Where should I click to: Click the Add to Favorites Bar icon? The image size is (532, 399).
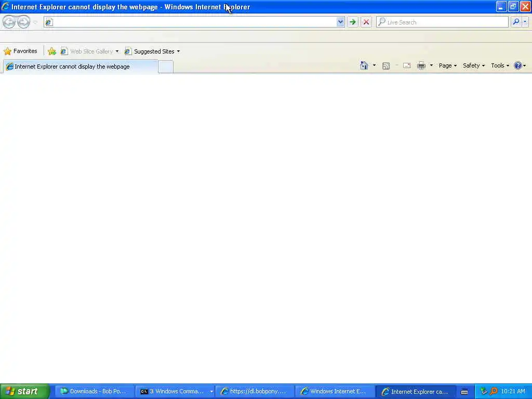click(x=52, y=51)
